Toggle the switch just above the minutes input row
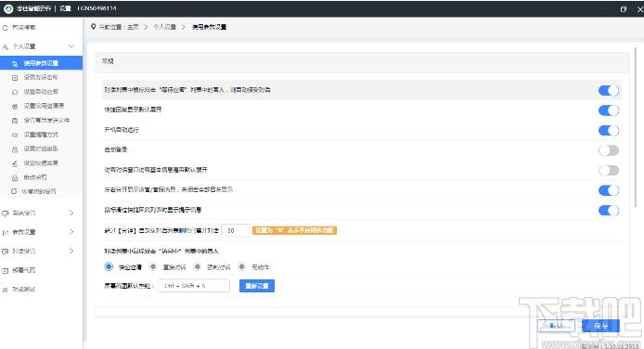The width and height of the screenshot is (644, 349). (x=608, y=210)
